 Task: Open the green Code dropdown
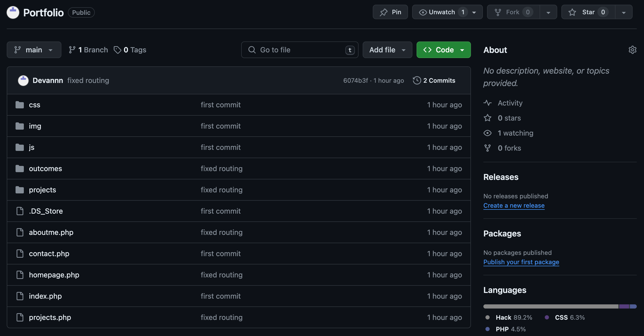[443, 50]
